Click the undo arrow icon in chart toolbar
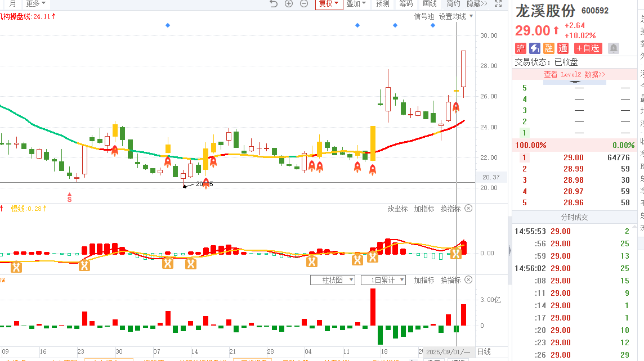 pos(274,4)
